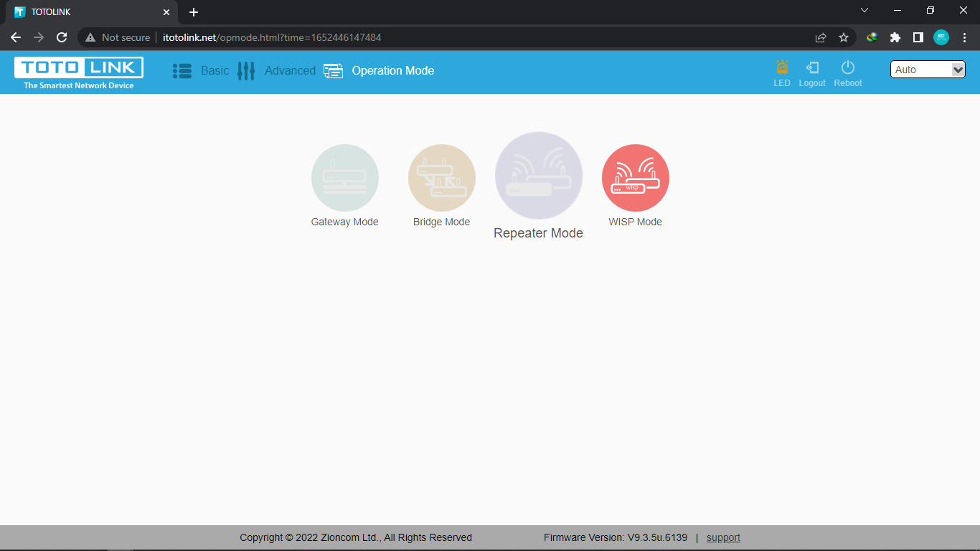
Task: Restore down the Chrome window
Action: coord(930,10)
